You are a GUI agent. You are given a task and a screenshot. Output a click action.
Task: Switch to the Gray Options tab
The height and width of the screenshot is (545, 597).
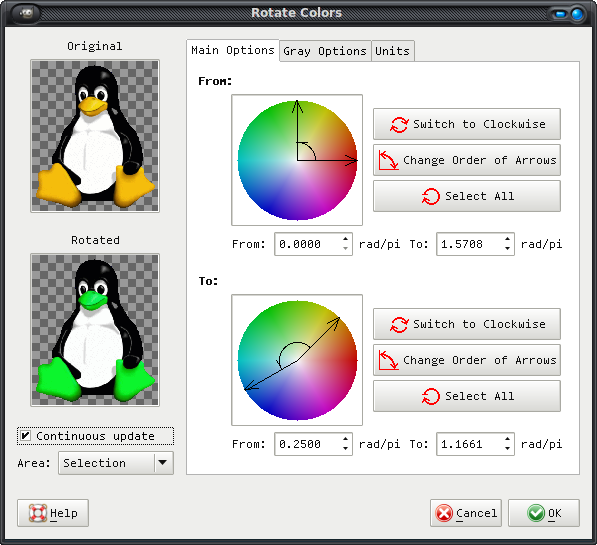tap(325, 51)
